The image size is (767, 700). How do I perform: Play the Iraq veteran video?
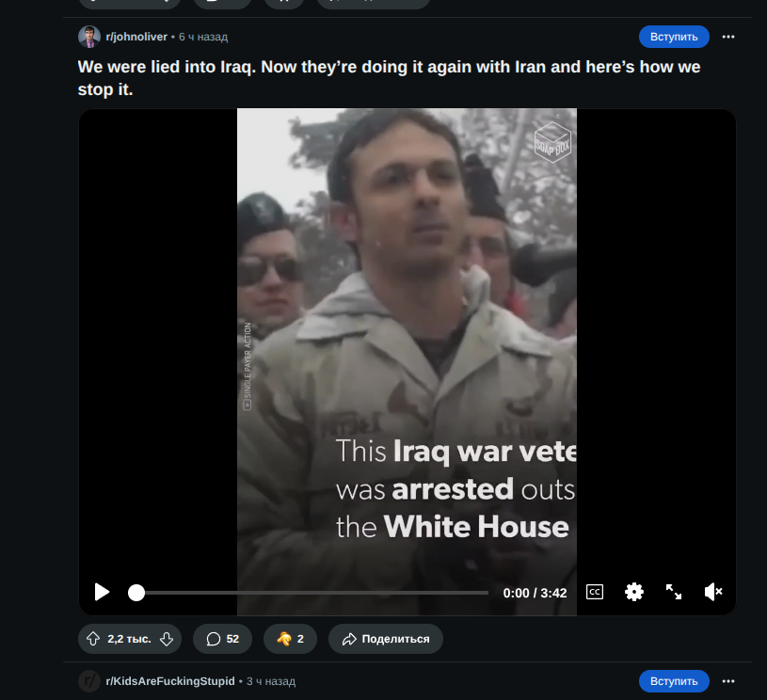102,593
